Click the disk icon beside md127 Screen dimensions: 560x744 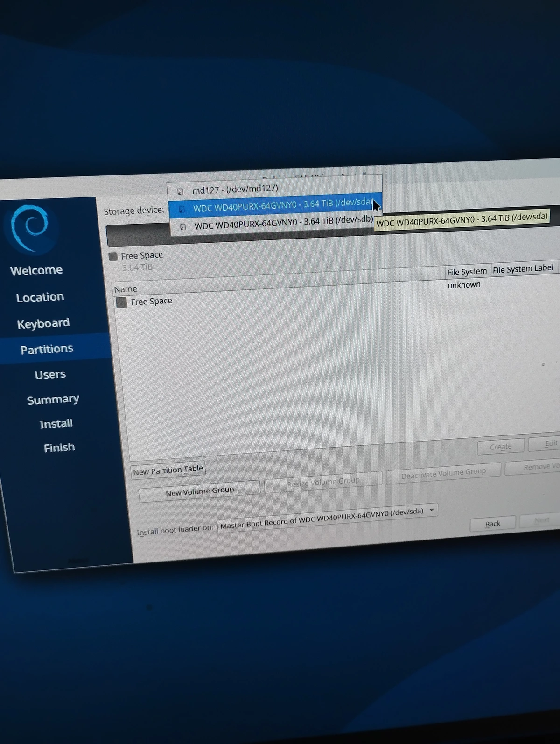[x=180, y=191]
